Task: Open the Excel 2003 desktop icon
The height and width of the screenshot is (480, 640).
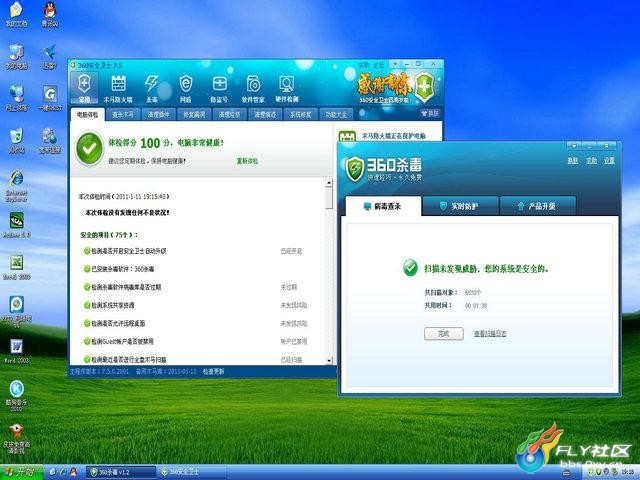Action: pyautogui.click(x=16, y=268)
